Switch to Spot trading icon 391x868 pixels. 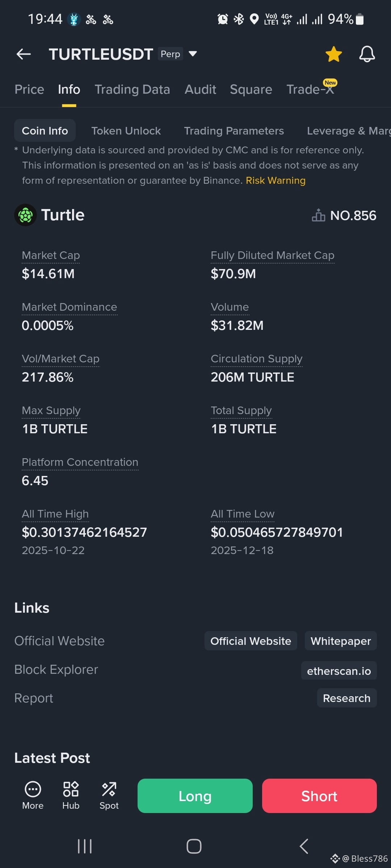point(109,789)
